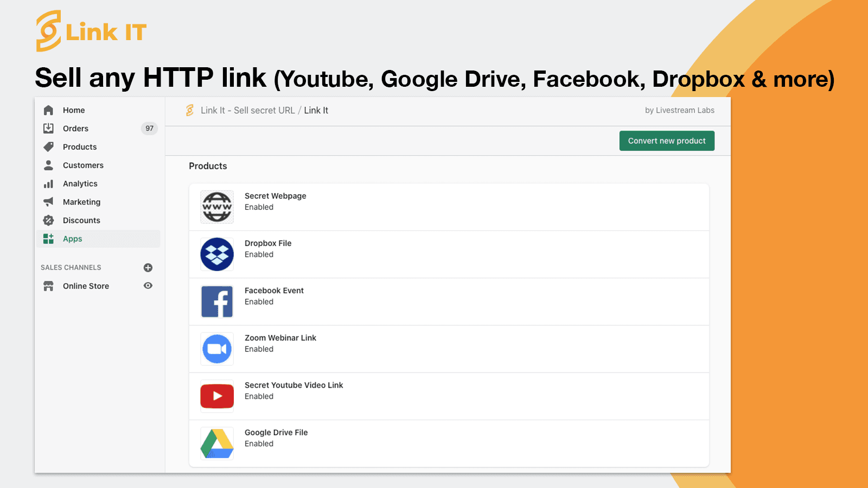Click the Link It icon in the breadcrumb bar

point(189,110)
